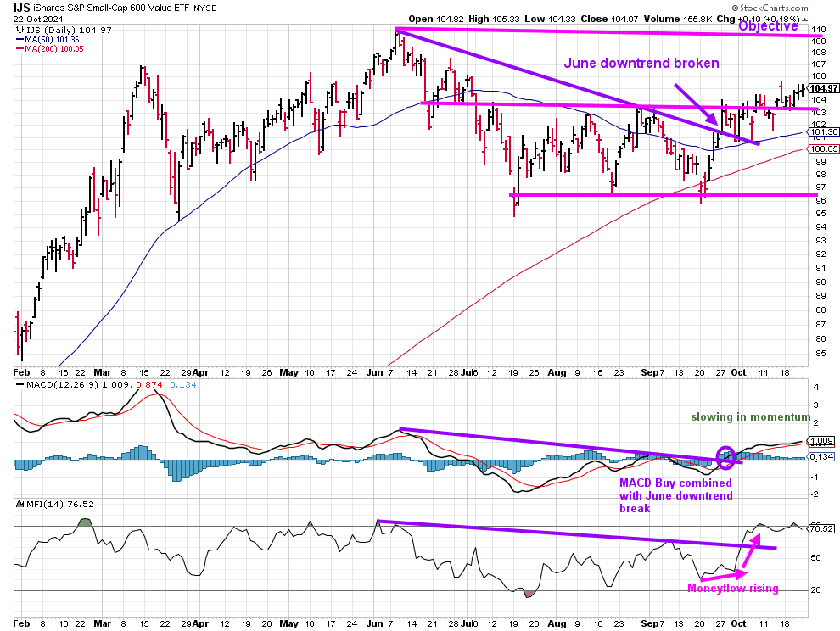Click the Mar label below the price panel
840x631 pixels.
coord(103,373)
